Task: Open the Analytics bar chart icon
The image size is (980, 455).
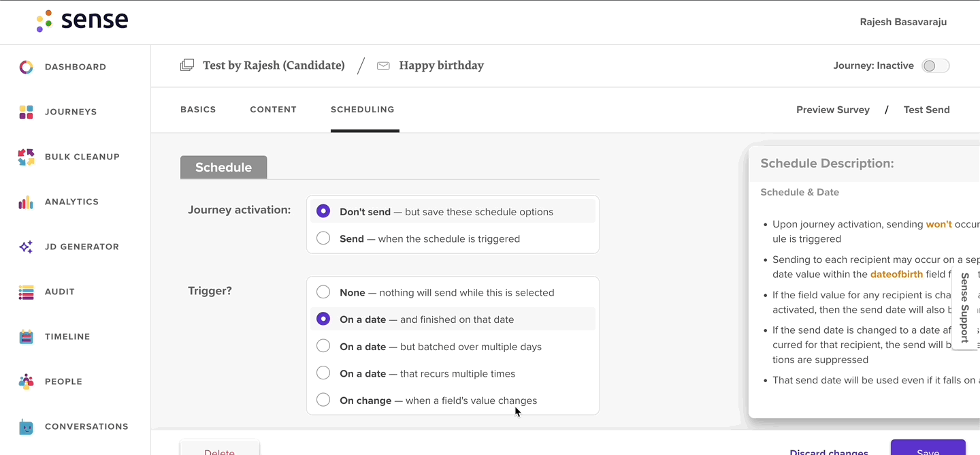Action: 26,202
